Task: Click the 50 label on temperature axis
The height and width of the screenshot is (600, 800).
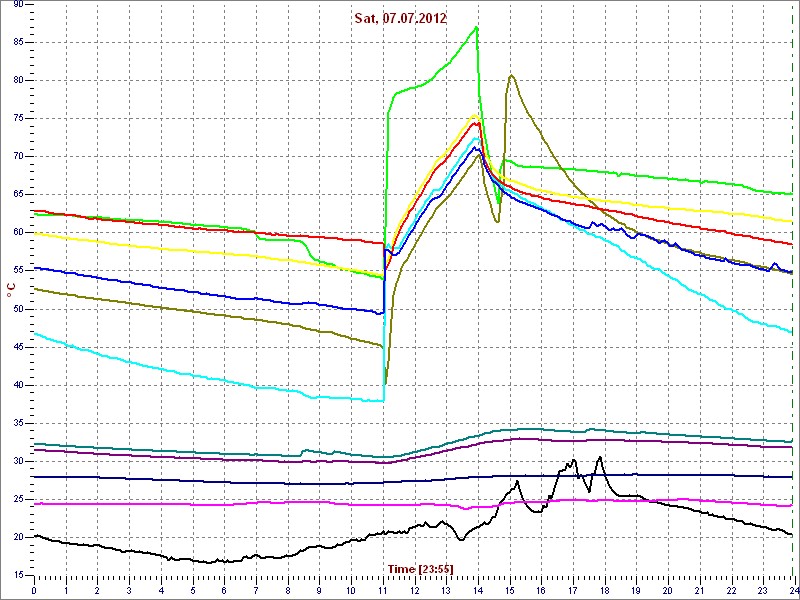Action: click(x=18, y=309)
